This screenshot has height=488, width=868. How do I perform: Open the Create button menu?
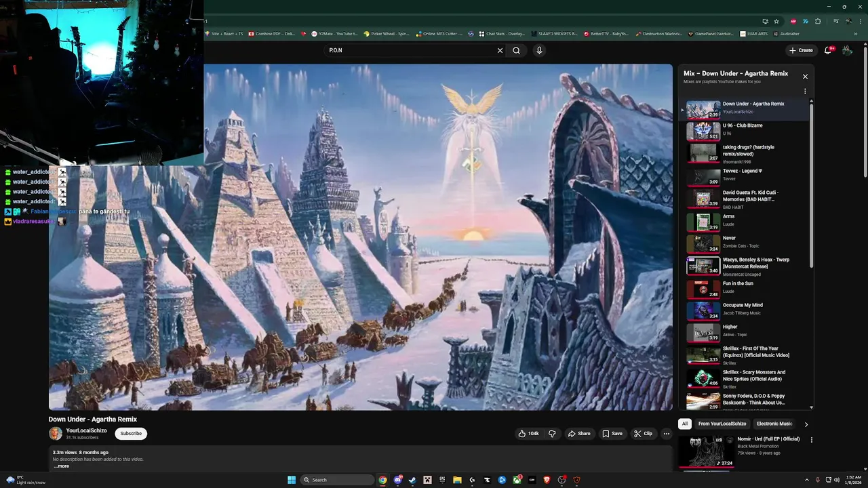tap(800, 50)
